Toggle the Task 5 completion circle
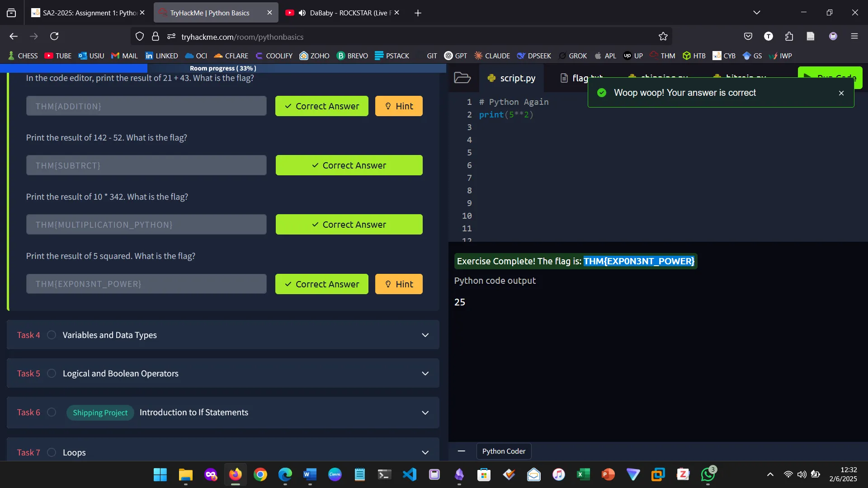The height and width of the screenshot is (488, 868). pos(52,373)
